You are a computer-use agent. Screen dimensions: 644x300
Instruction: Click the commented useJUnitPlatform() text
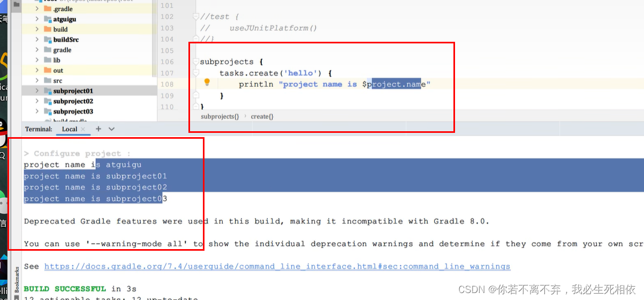(274, 28)
